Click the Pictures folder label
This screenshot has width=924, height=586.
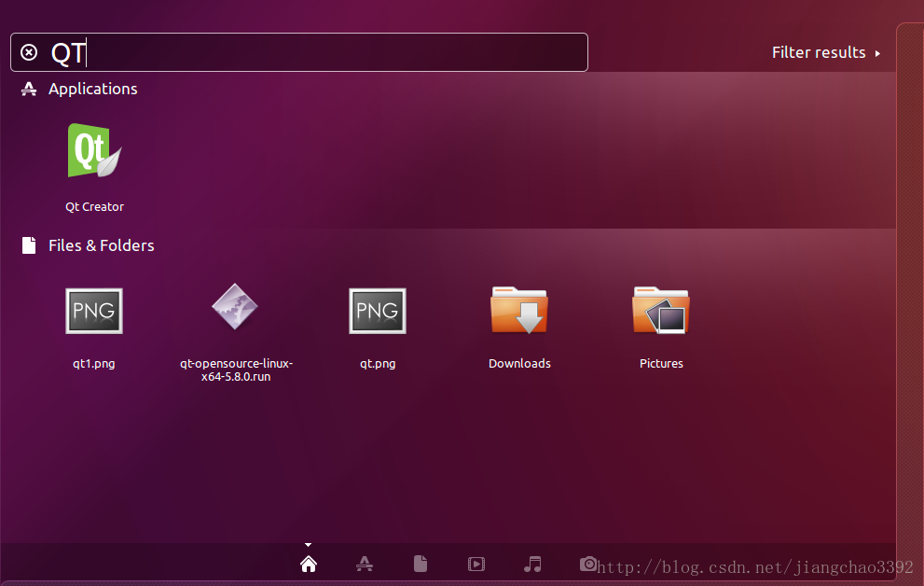pyautogui.click(x=661, y=364)
